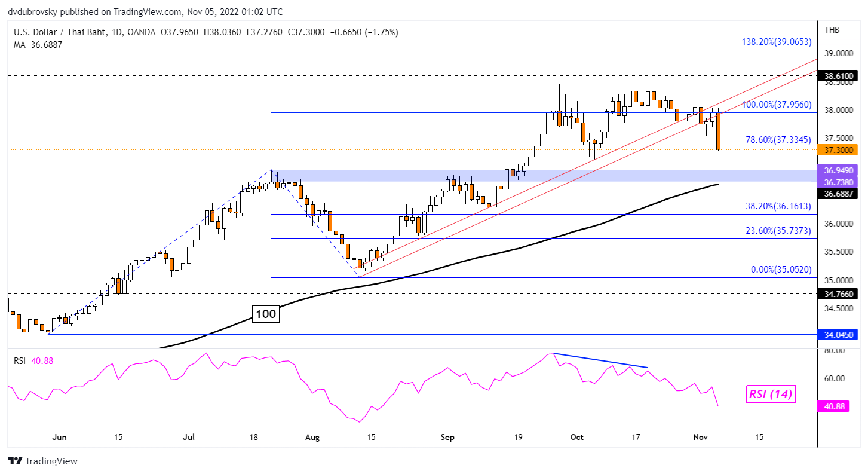Click the MA 36.6887 indicator legend
The width and height of the screenshot is (868, 474).
(x=38, y=45)
